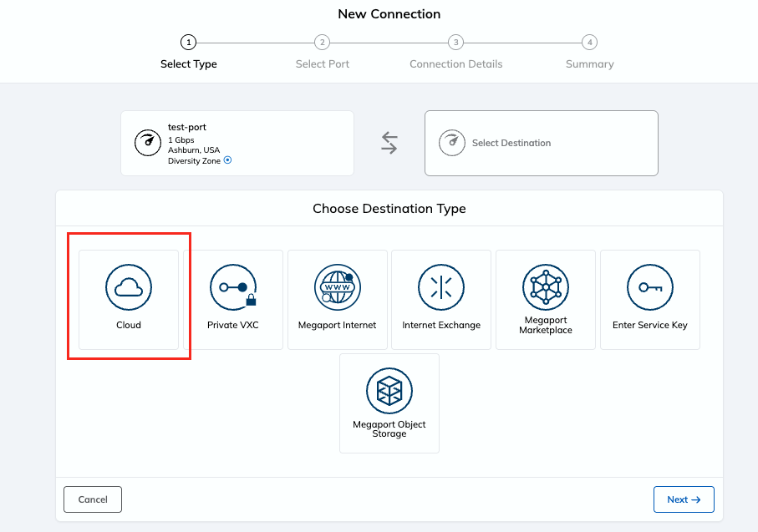The width and height of the screenshot is (758, 532).
Task: Jump to step 2 circle
Action: pos(323,43)
